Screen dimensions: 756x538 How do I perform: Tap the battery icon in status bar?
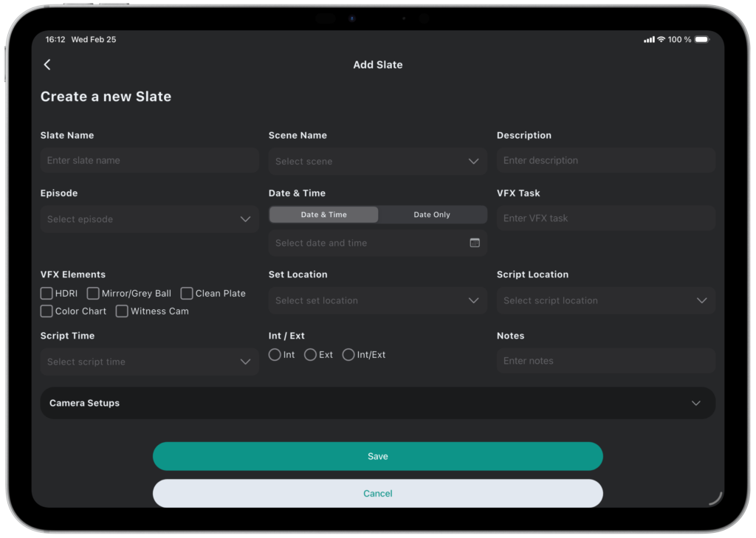[701, 39]
